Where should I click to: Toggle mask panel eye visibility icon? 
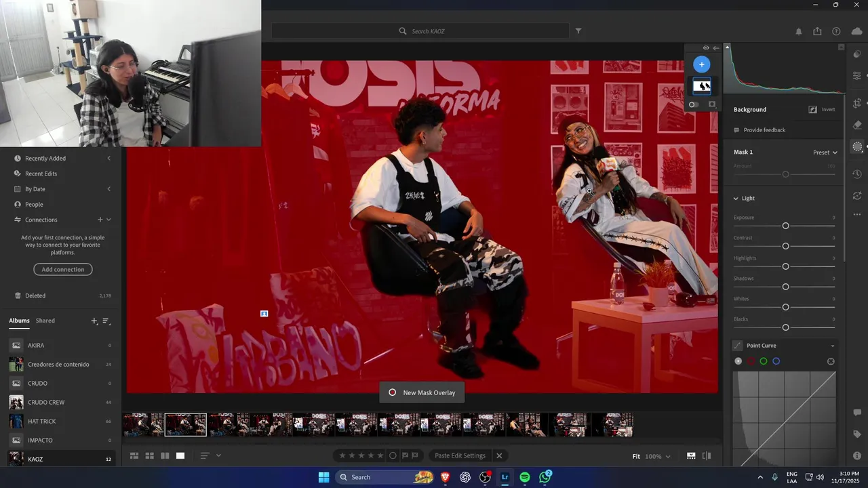point(706,48)
